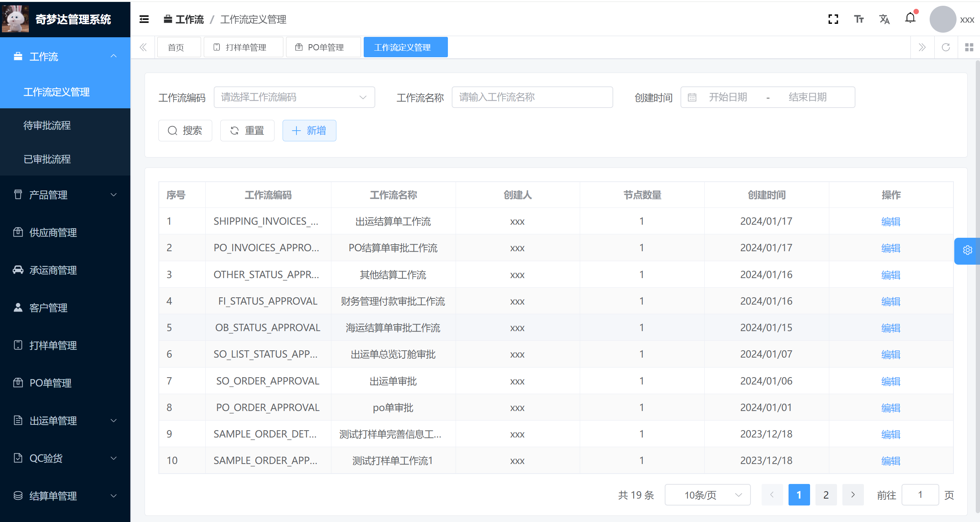Click the 创建时间 column header
The height and width of the screenshot is (522, 980).
click(766, 195)
